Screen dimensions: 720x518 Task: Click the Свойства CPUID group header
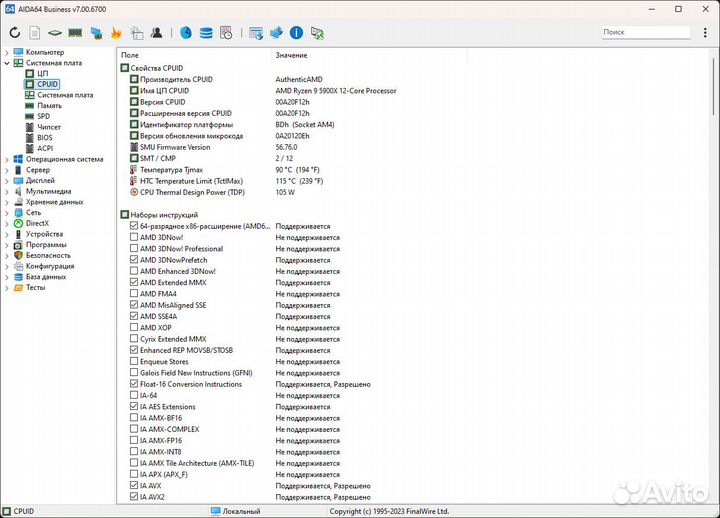pyautogui.click(x=157, y=68)
